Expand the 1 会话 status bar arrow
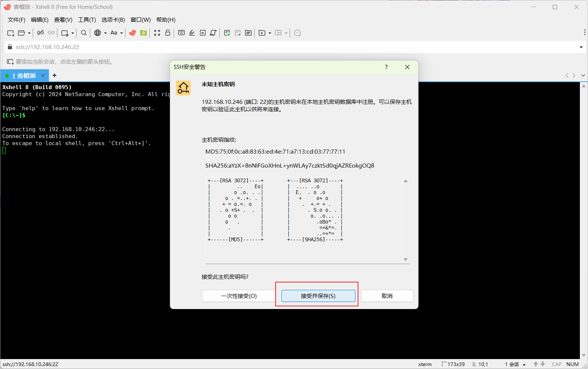The image size is (588, 369). [x=524, y=365]
